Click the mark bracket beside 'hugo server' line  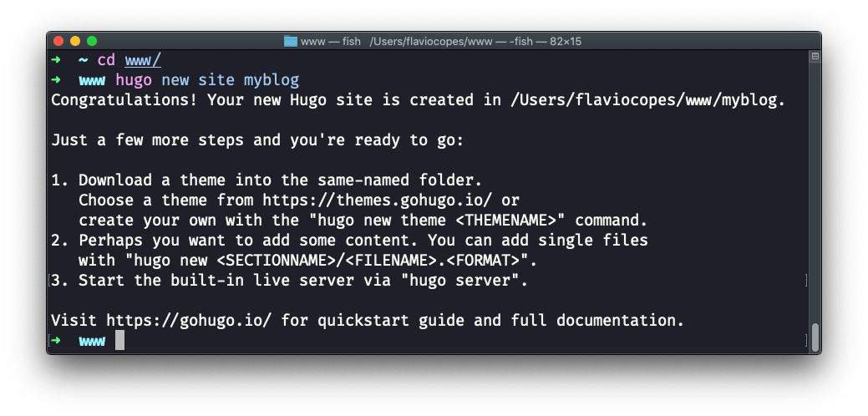pos(805,281)
